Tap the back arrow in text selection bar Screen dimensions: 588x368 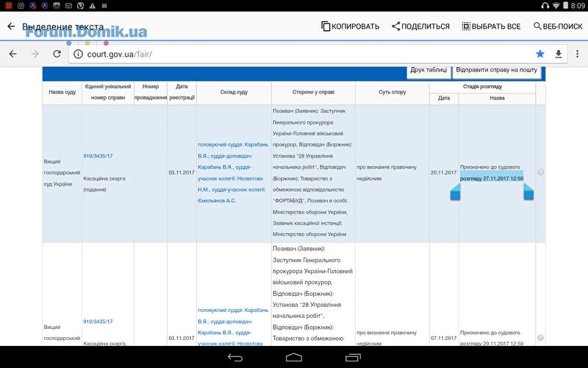[x=11, y=26]
